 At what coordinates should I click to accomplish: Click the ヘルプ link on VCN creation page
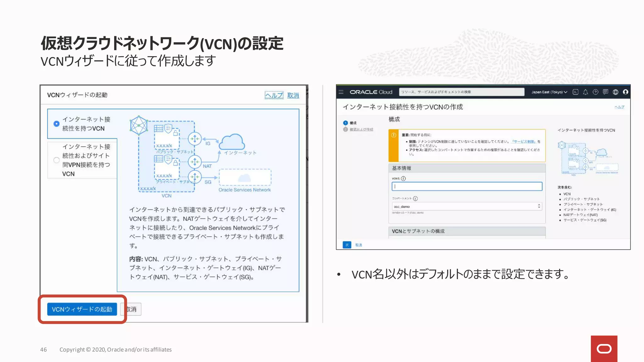pyautogui.click(x=619, y=107)
